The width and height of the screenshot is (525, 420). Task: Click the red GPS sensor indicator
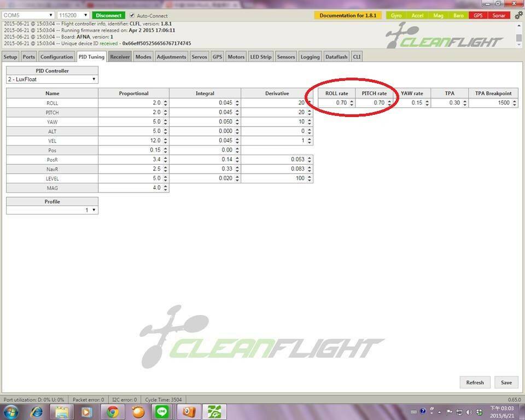(478, 15)
